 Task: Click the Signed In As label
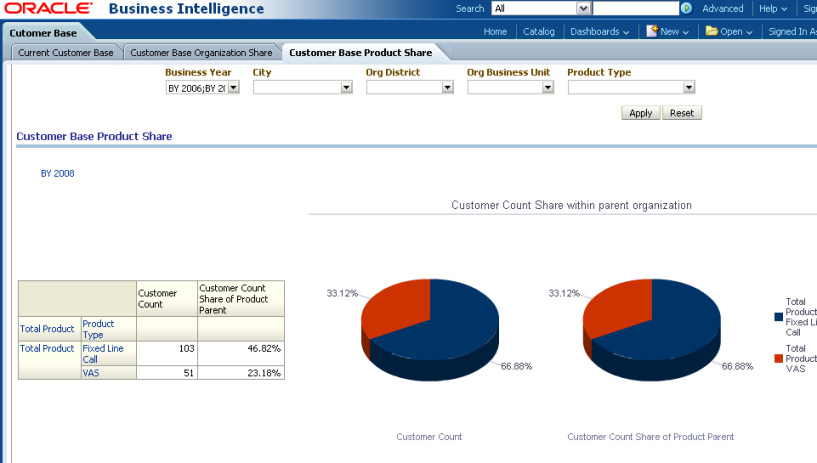tap(792, 32)
